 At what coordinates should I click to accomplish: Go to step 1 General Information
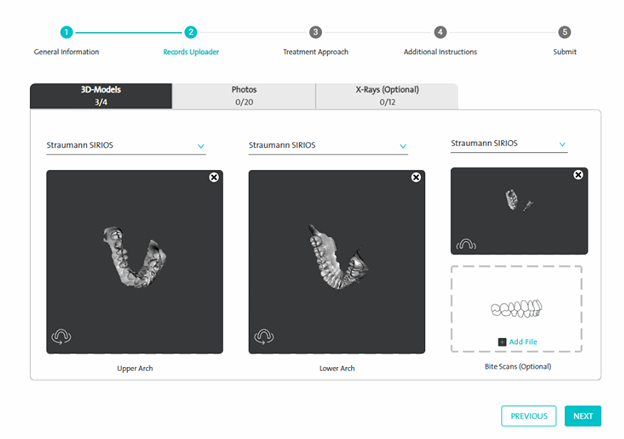pyautogui.click(x=66, y=32)
